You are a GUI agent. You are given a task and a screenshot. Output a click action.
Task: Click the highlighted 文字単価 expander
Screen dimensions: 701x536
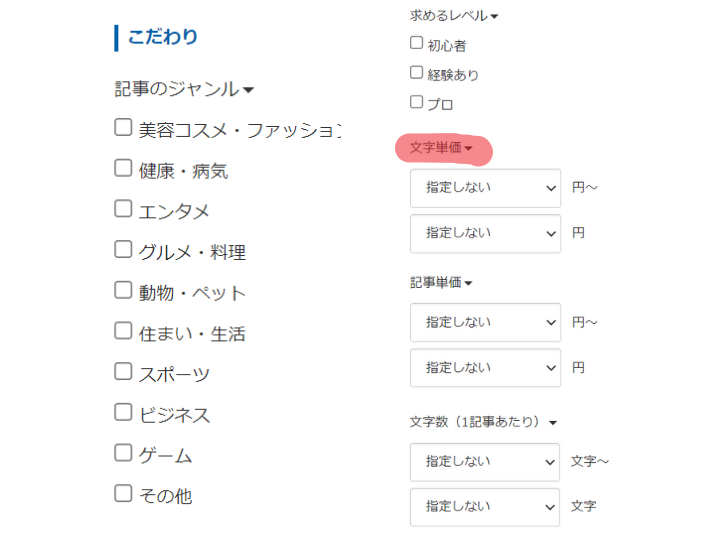[x=441, y=148]
